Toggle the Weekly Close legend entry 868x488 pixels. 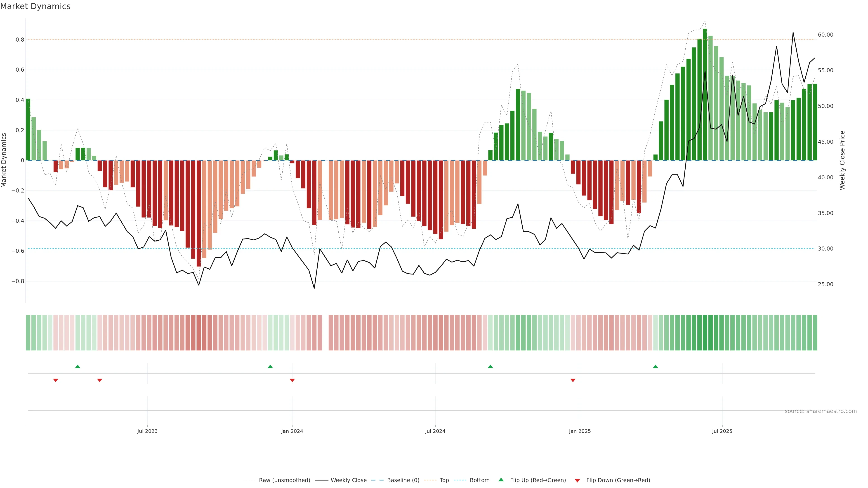coord(348,480)
